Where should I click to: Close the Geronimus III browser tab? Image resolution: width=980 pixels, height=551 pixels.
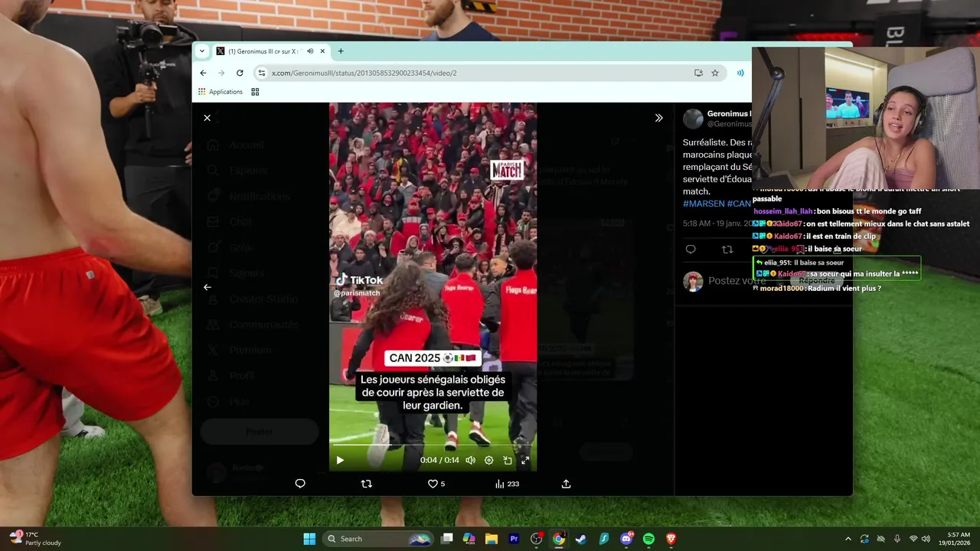point(322,51)
